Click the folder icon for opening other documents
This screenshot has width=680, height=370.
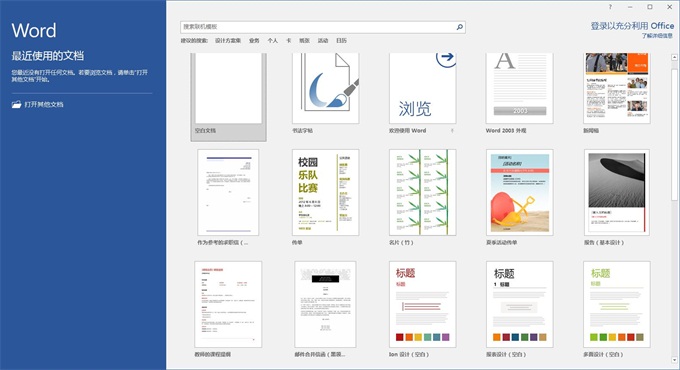point(16,105)
